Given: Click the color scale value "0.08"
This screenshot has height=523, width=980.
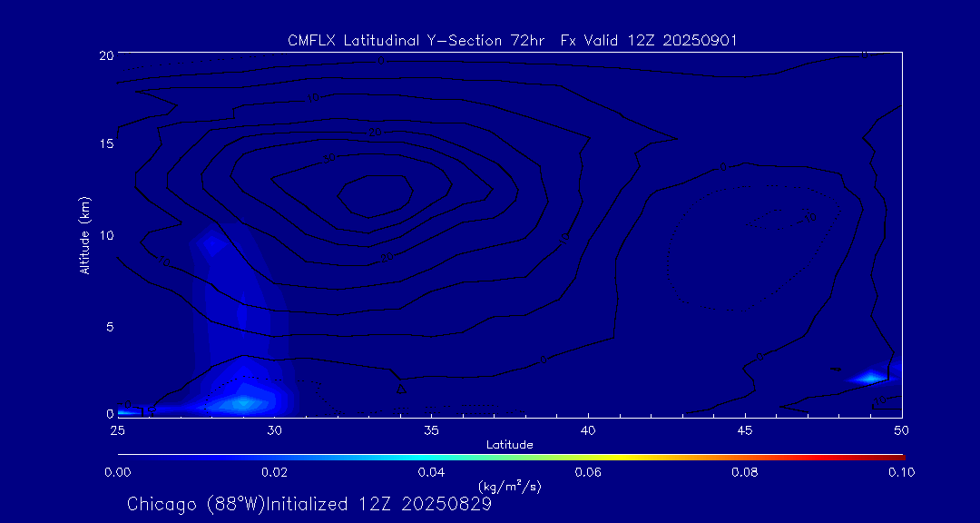Looking at the screenshot, I should click(x=745, y=472).
